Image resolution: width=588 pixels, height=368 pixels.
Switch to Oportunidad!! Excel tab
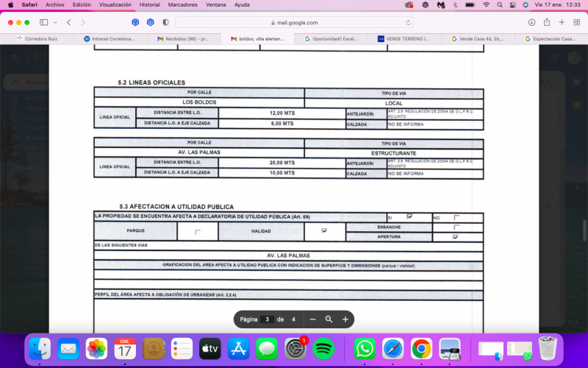[331, 39]
